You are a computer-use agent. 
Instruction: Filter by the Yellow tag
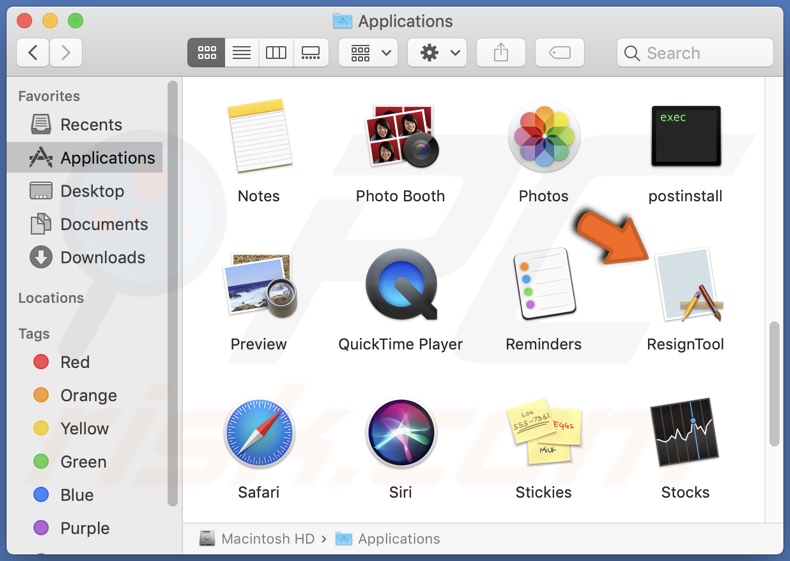pos(84,428)
